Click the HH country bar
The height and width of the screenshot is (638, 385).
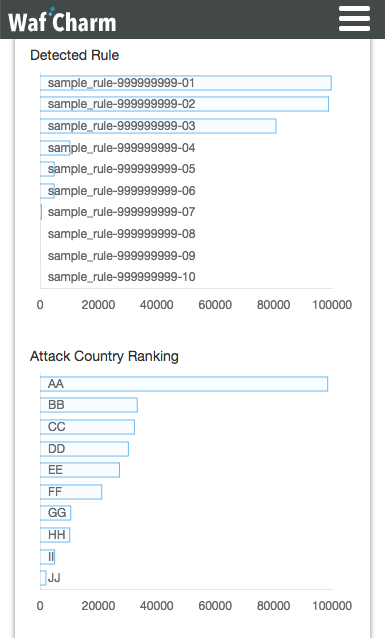pos(55,535)
